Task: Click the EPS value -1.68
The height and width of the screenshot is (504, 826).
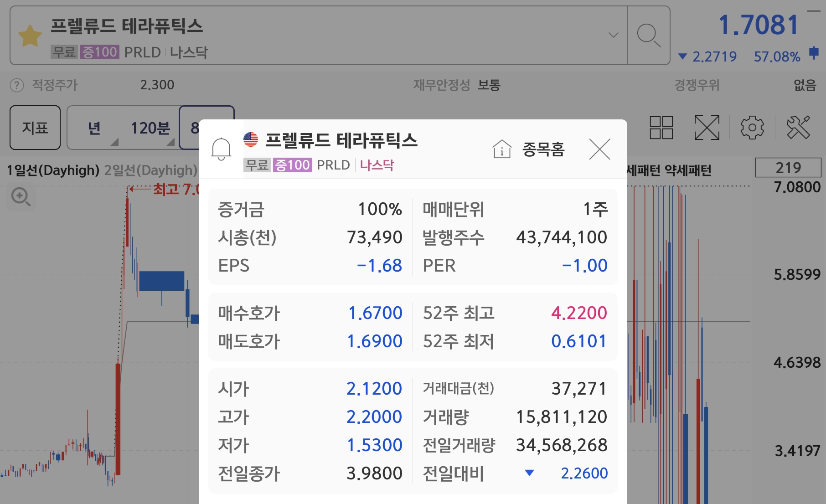Action: 379,266
